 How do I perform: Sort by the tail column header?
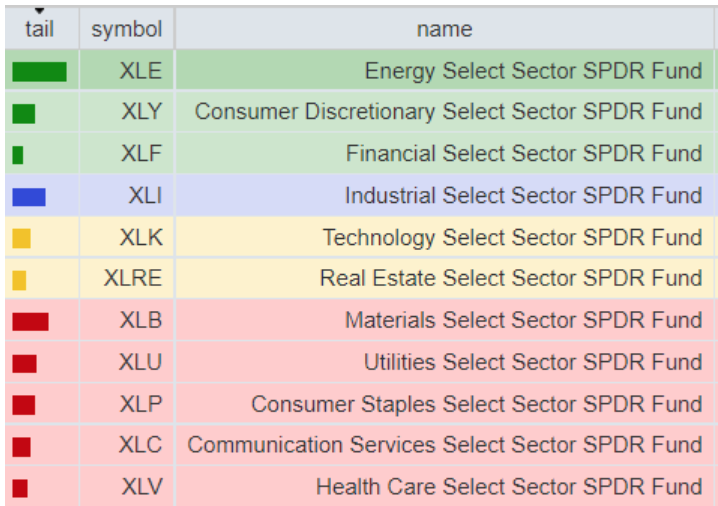coord(39,30)
